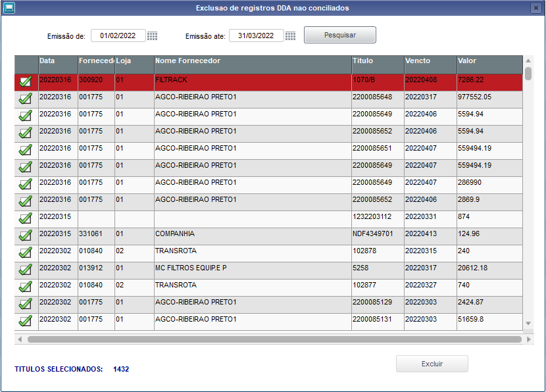This screenshot has height=392, width=546.
Task: Select the titulo cell NDF4349701
Action: tap(378, 236)
